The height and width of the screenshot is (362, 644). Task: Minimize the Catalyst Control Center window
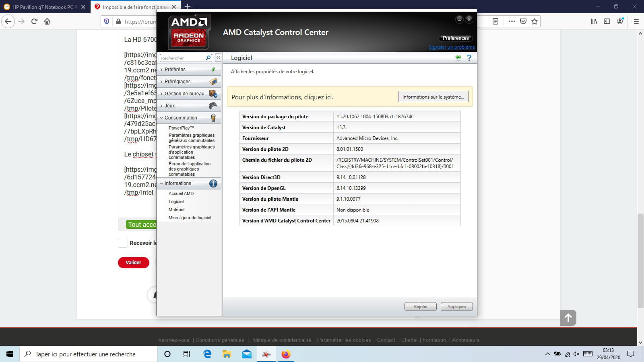point(459,19)
